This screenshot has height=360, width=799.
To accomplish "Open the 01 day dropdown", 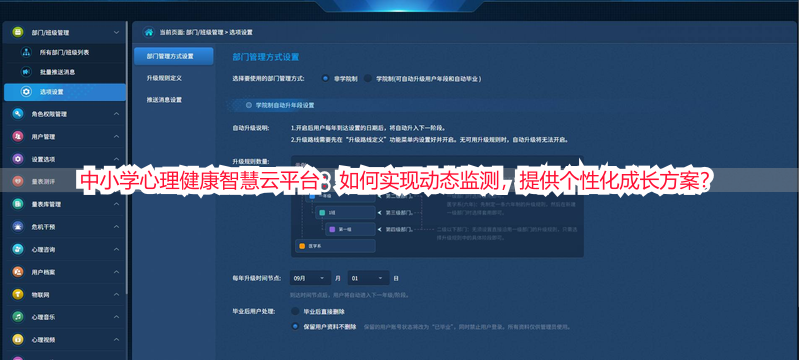I will click(368, 278).
